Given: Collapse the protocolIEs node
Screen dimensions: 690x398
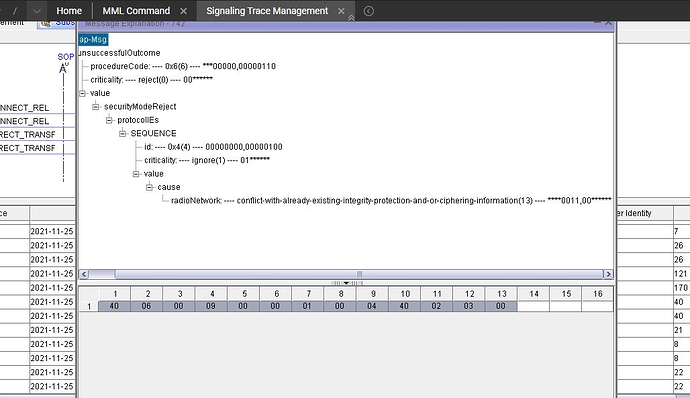Looking at the screenshot, I should [109, 120].
